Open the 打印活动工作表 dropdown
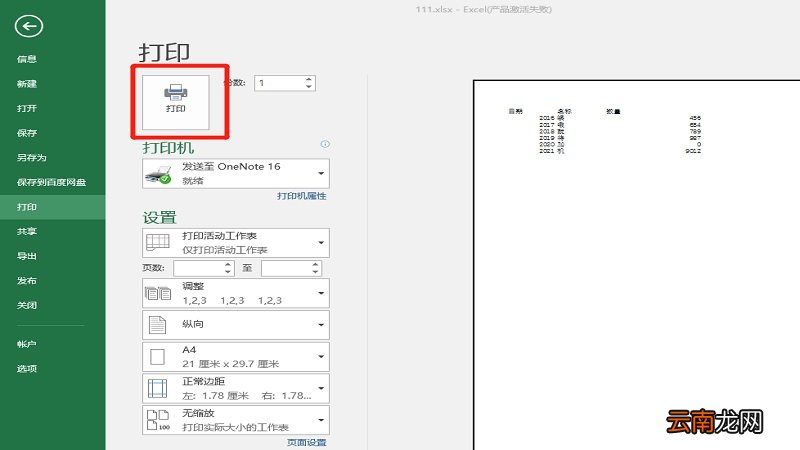 click(x=236, y=243)
